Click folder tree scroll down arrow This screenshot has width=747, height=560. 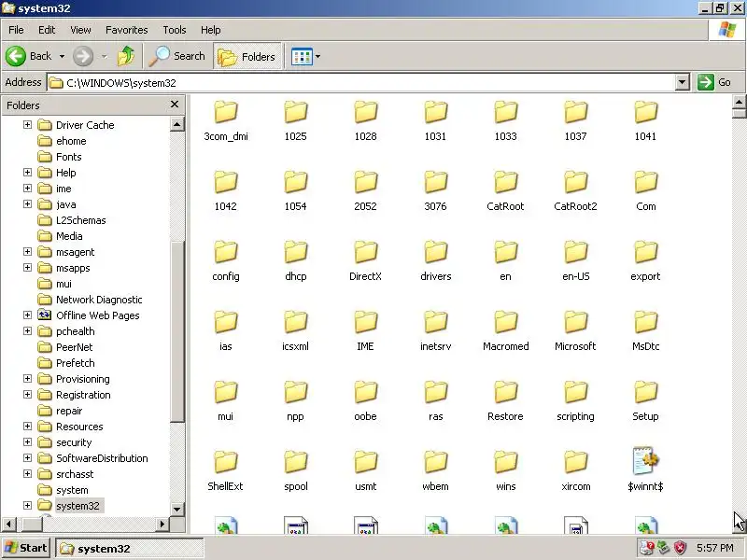176,509
